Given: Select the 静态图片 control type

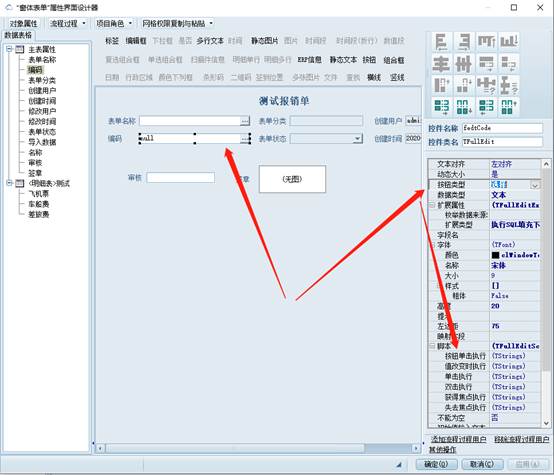Looking at the screenshot, I should [x=265, y=41].
